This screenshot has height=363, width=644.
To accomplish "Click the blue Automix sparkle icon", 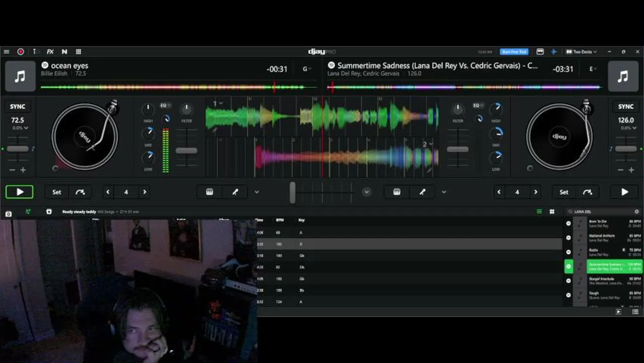I will coord(554,51).
